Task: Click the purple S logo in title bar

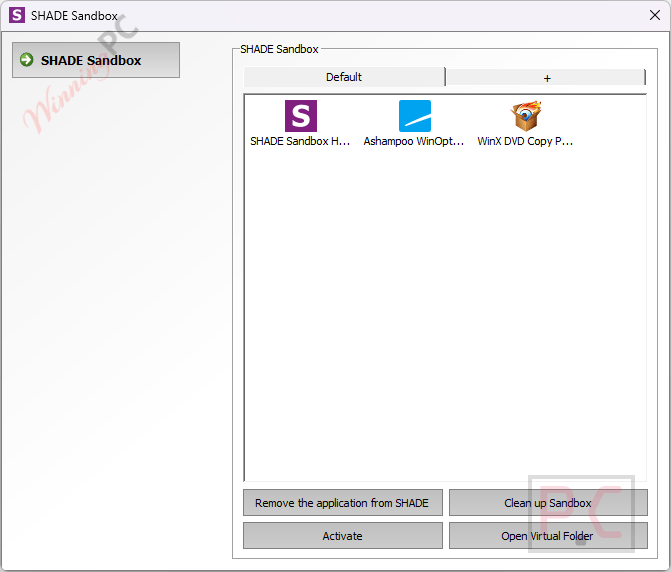Action: click(x=17, y=15)
